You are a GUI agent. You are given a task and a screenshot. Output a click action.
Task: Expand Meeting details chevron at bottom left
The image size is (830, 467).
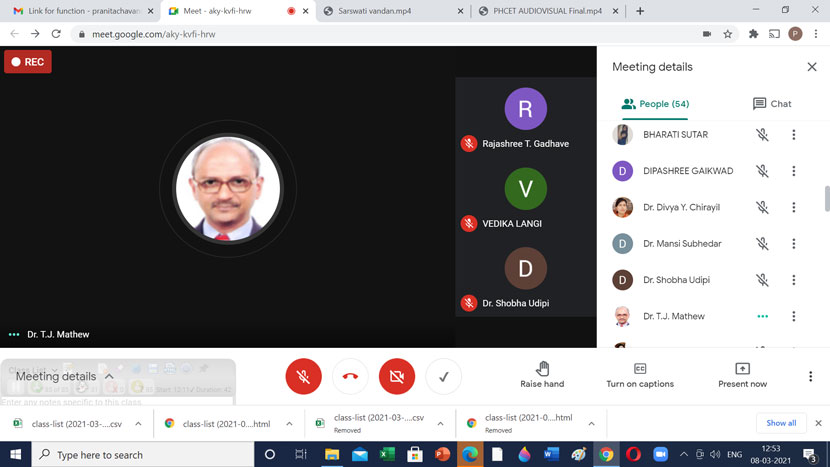click(109, 377)
